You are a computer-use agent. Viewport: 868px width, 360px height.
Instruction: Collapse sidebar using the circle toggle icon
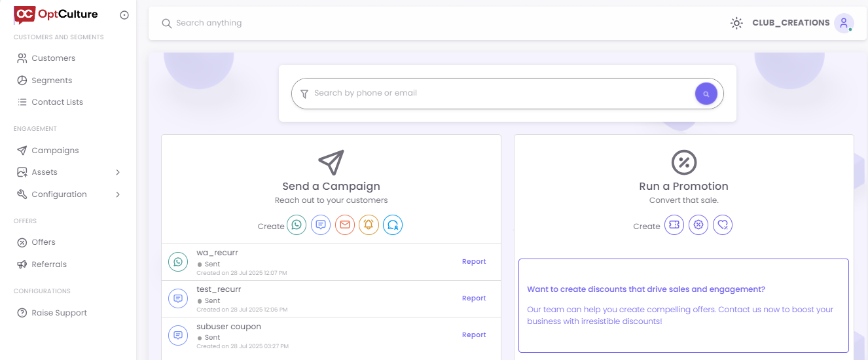(x=124, y=15)
